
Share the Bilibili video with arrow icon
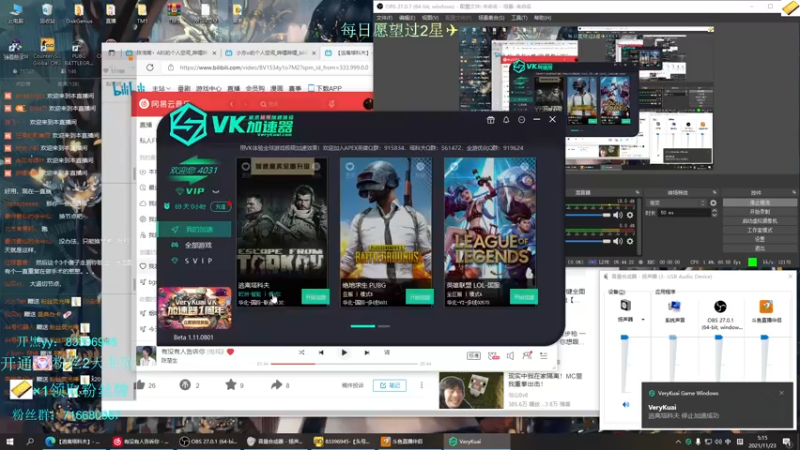coord(276,385)
